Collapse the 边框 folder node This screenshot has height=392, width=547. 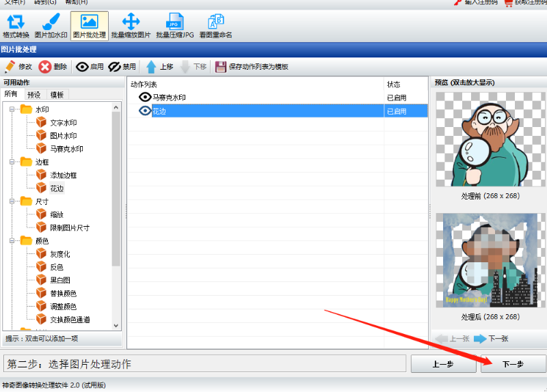(x=12, y=162)
